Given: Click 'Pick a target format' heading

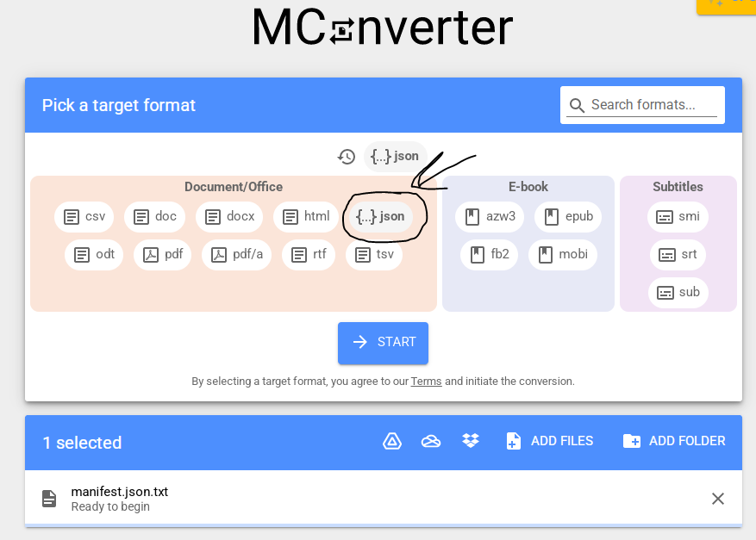Looking at the screenshot, I should pos(119,105).
